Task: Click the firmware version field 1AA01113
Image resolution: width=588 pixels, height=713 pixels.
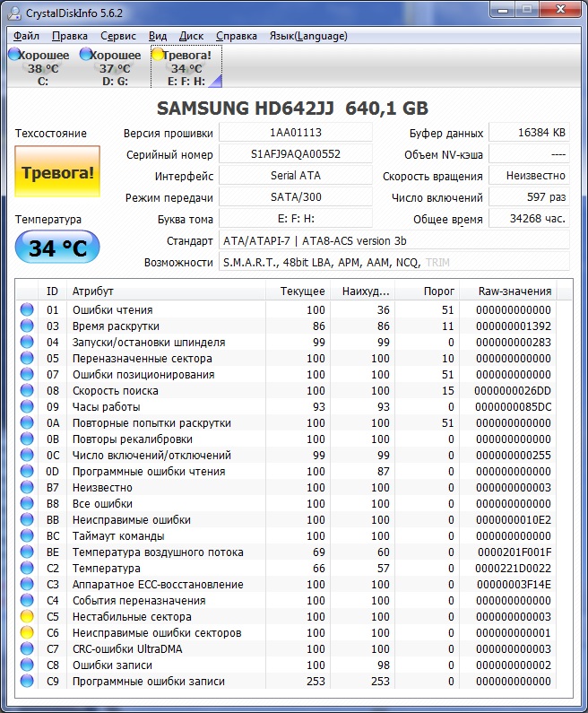Action: (x=296, y=133)
